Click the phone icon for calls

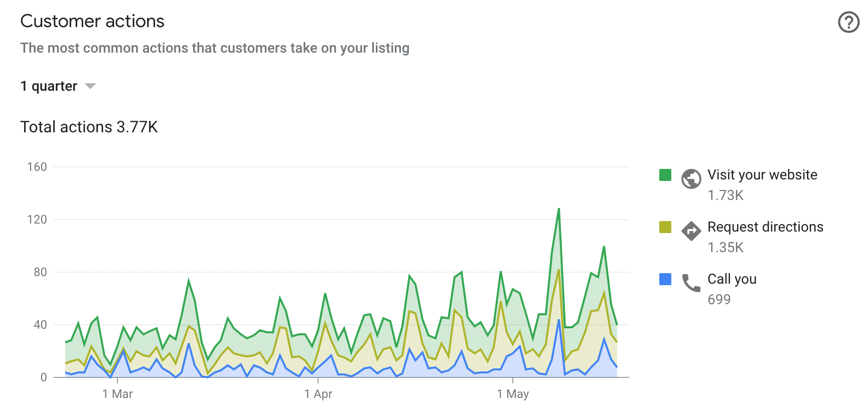(x=691, y=283)
